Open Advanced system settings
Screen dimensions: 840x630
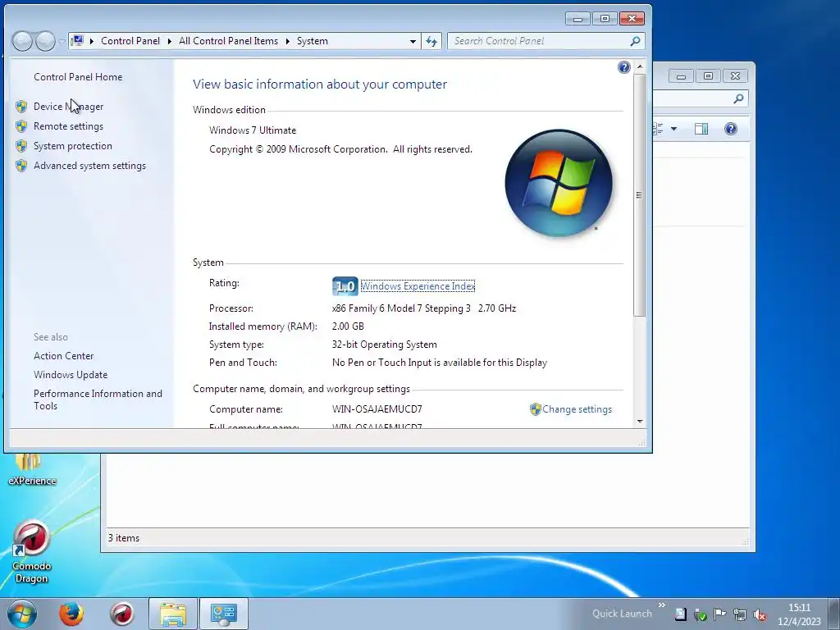(89, 166)
